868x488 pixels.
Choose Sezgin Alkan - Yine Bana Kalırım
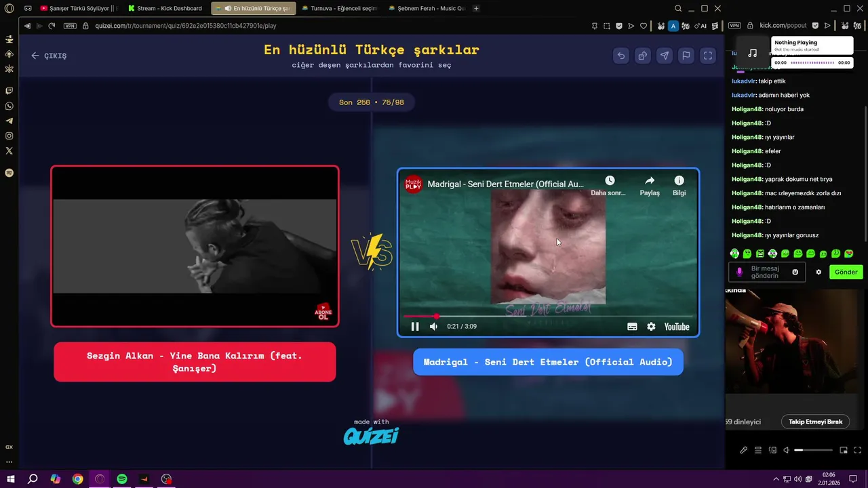tap(195, 362)
